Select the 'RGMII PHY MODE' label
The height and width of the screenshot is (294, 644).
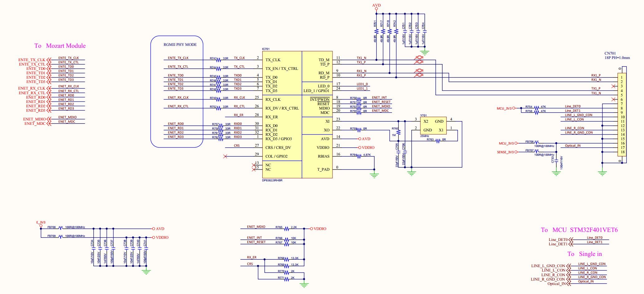tap(180, 45)
